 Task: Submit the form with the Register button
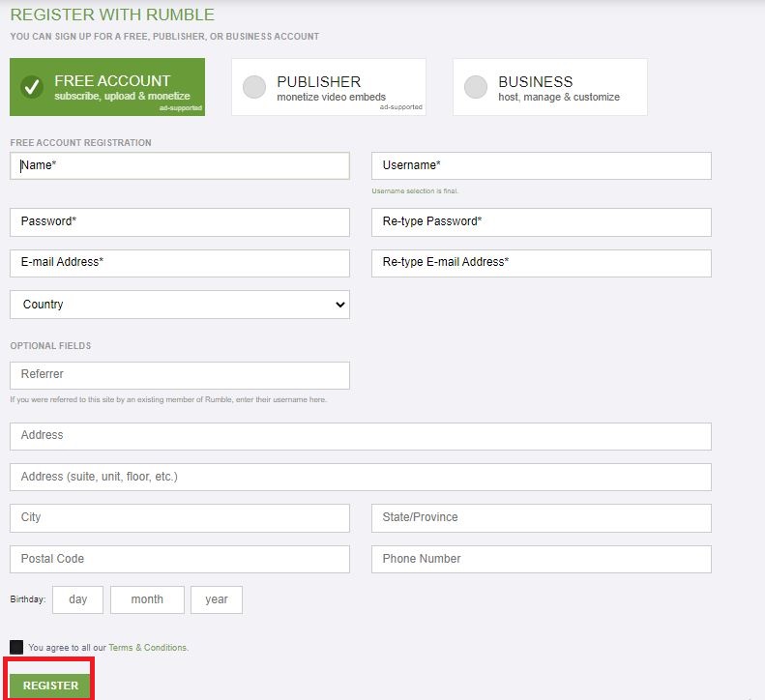coord(50,685)
